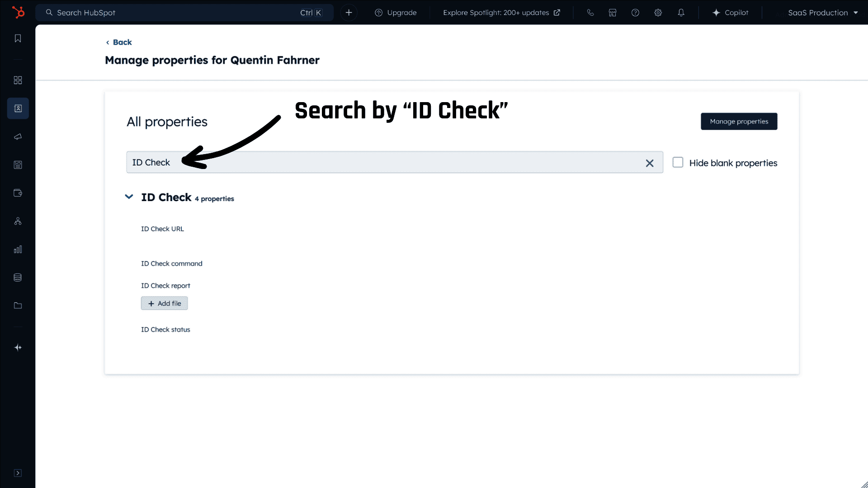Open the CRM contacts sidebar icon
The image size is (868, 488).
click(18, 108)
